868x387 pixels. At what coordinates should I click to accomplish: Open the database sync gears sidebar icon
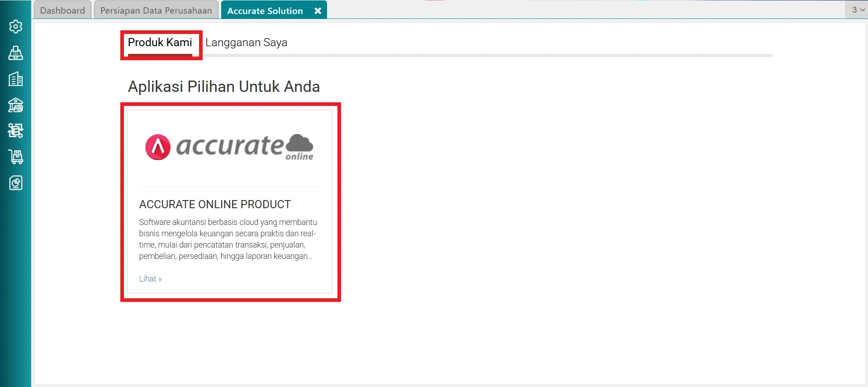coord(16,131)
